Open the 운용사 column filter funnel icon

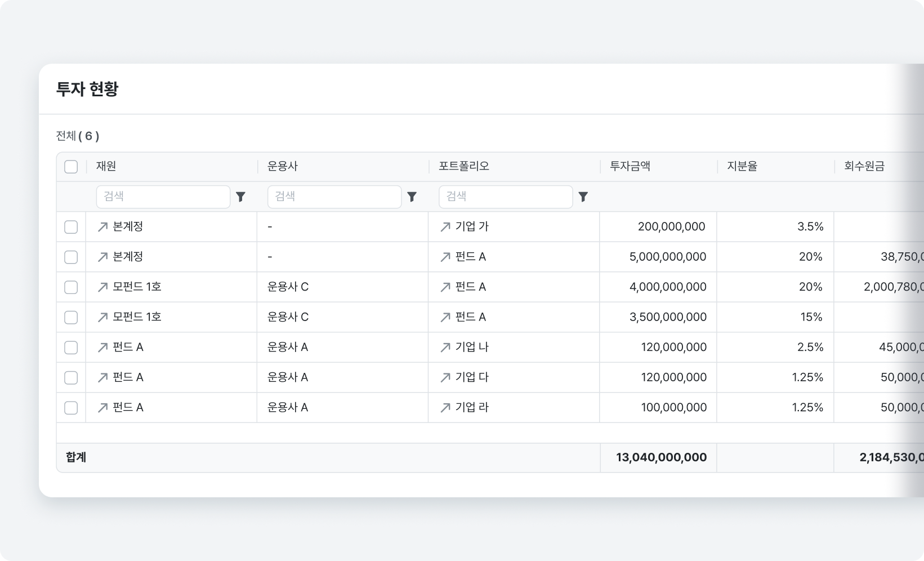coord(412,197)
